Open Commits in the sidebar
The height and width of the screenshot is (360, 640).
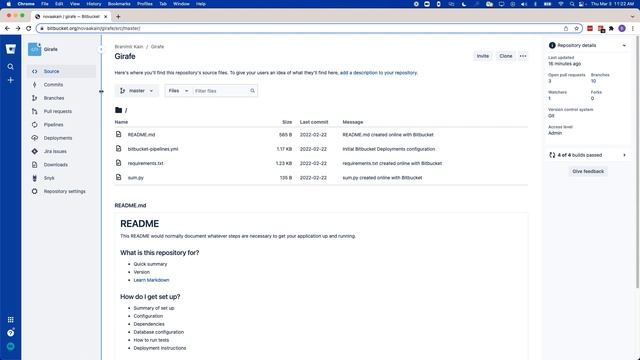pos(62,84)
